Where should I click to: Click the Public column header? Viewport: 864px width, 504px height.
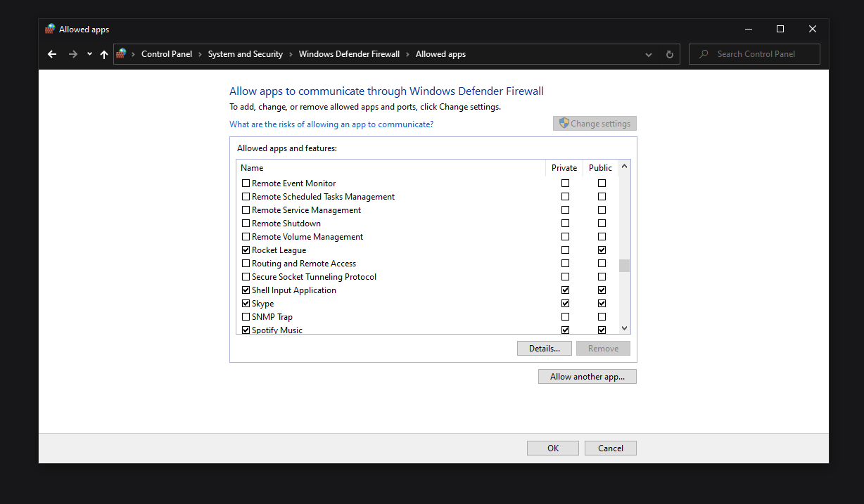(600, 168)
